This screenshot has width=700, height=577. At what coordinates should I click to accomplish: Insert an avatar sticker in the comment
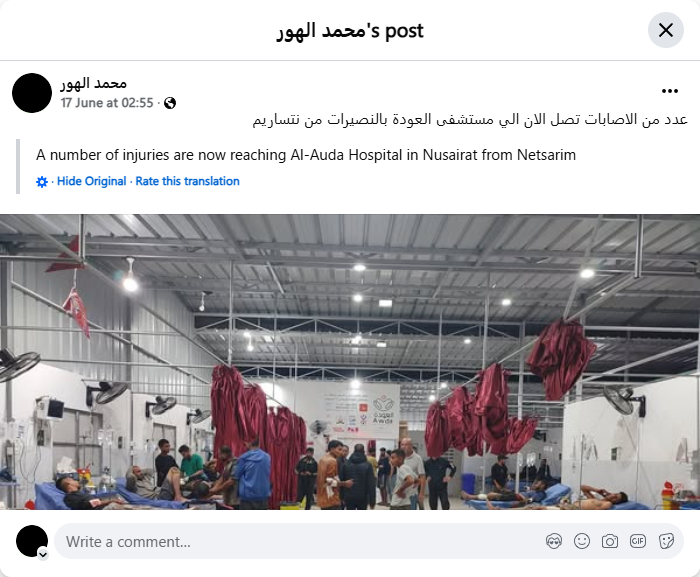(x=554, y=542)
